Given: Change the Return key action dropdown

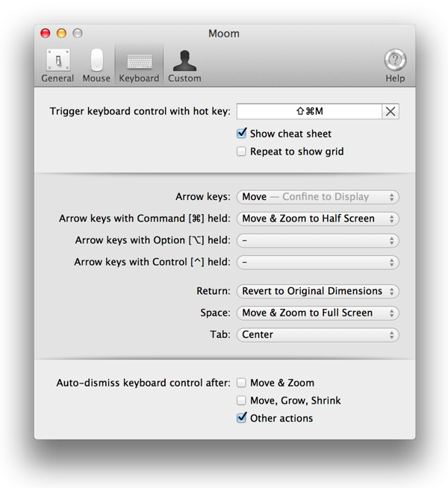Looking at the screenshot, I should tap(318, 291).
